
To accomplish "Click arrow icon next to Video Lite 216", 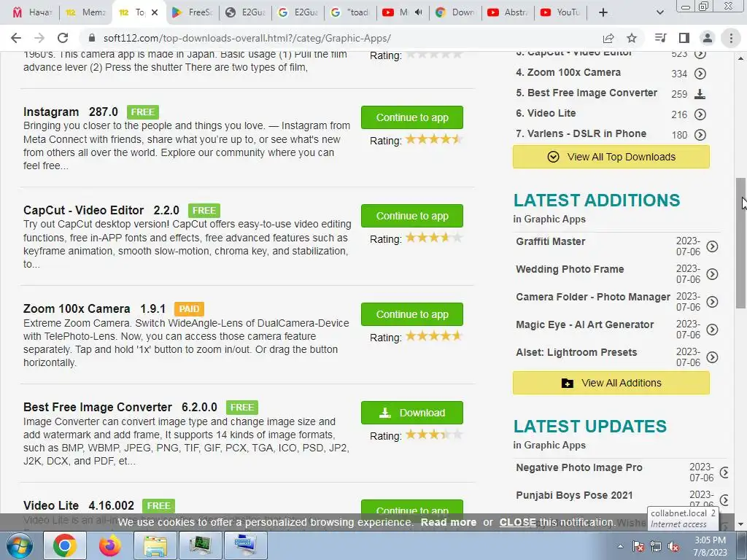I will tap(700, 114).
